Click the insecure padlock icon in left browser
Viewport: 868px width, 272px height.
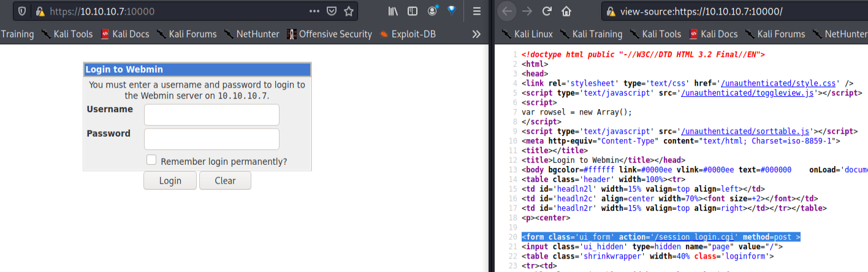click(x=40, y=11)
